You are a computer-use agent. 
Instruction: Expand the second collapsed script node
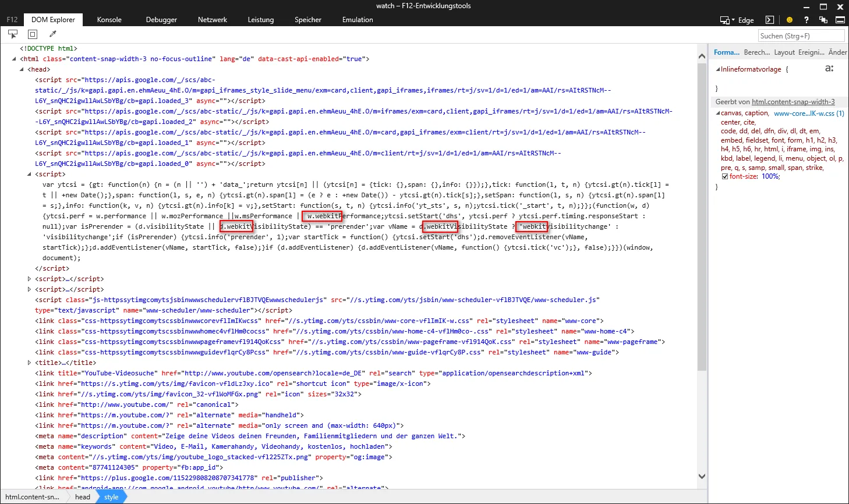point(30,289)
